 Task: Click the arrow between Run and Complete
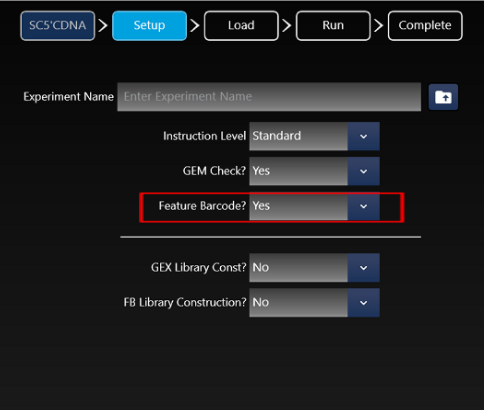coord(379,26)
